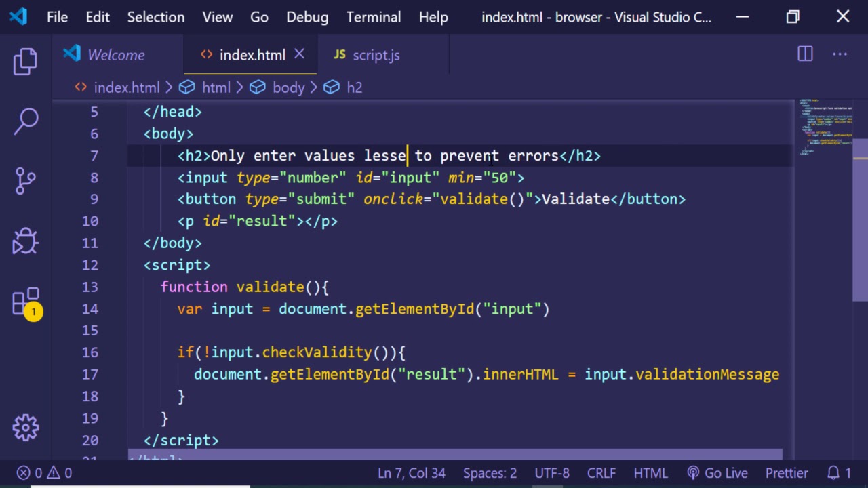Screen dimensions: 868x488
Task: Open the Explorer view in activity bar
Action: pyautogui.click(x=26, y=62)
